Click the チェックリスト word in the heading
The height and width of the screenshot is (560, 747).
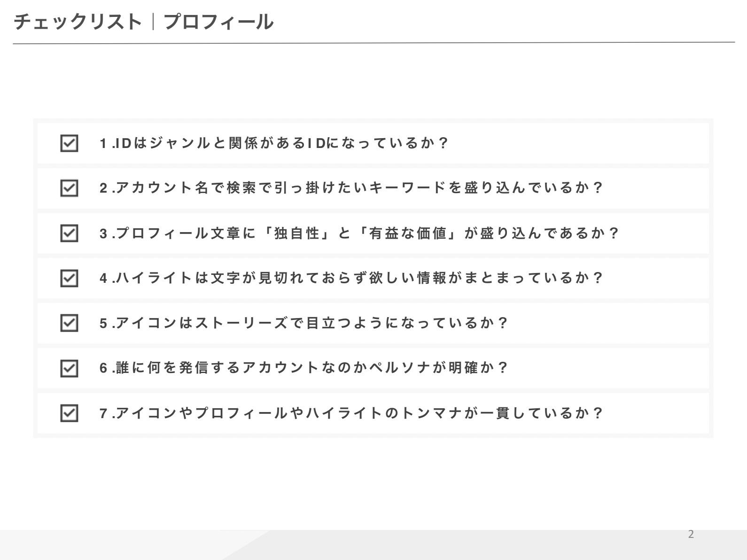click(x=78, y=22)
